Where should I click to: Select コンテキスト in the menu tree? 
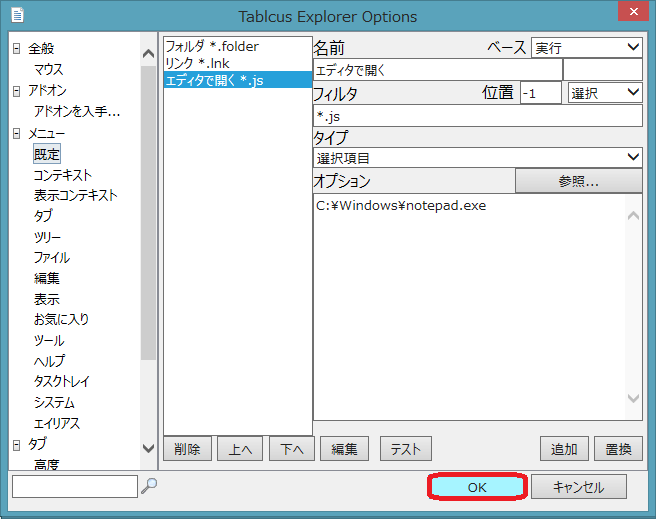pyautogui.click(x=62, y=175)
